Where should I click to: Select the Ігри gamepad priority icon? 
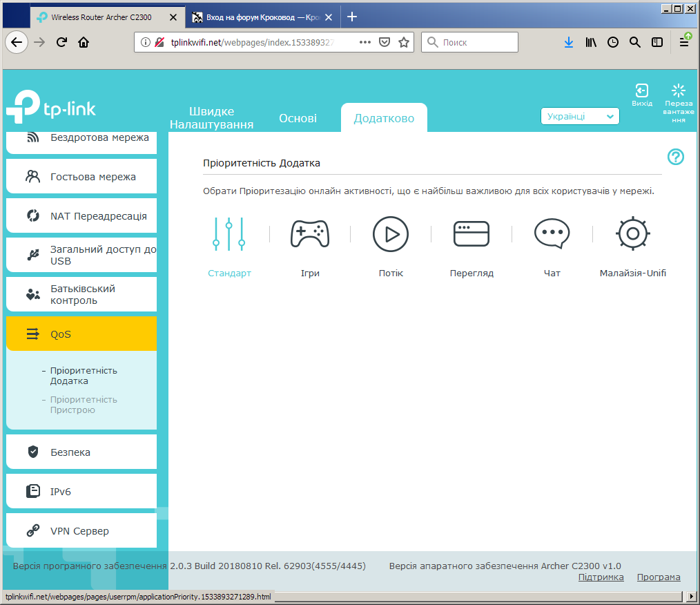(x=310, y=233)
